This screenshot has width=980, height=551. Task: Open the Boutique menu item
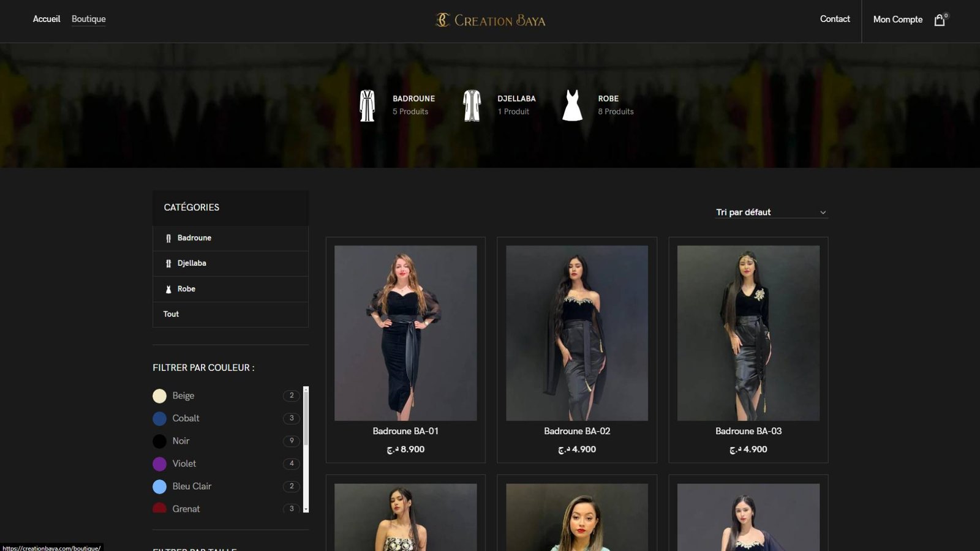coord(88,19)
